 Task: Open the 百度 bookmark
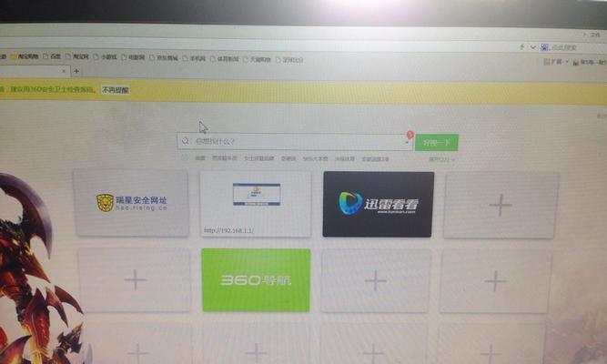click(x=52, y=56)
